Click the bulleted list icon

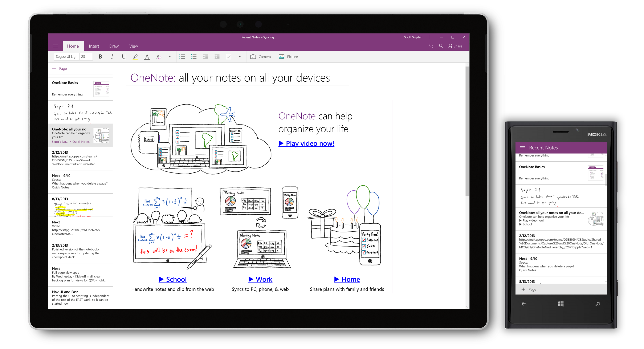pyautogui.click(x=181, y=56)
